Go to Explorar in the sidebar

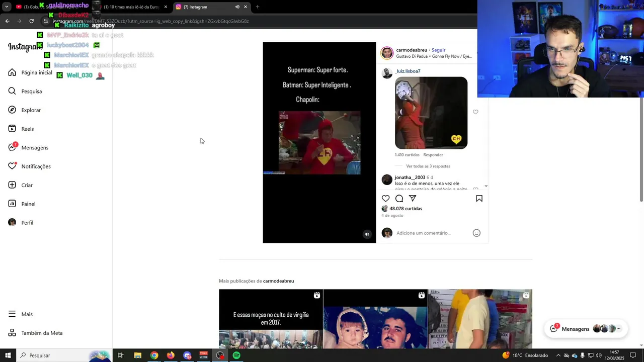tap(25, 110)
